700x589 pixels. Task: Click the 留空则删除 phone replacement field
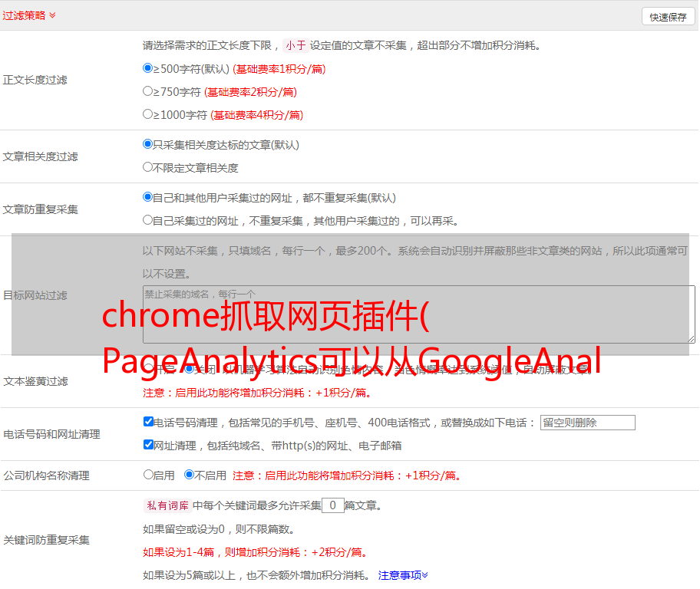[x=587, y=423]
